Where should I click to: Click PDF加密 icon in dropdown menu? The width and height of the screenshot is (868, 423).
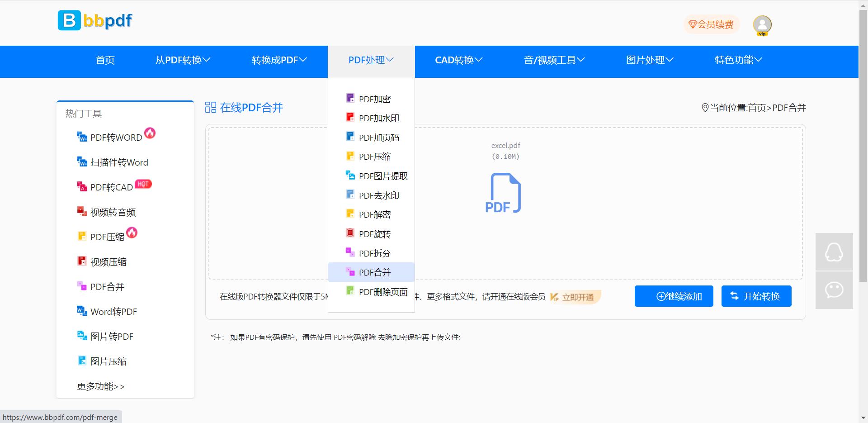coord(350,98)
